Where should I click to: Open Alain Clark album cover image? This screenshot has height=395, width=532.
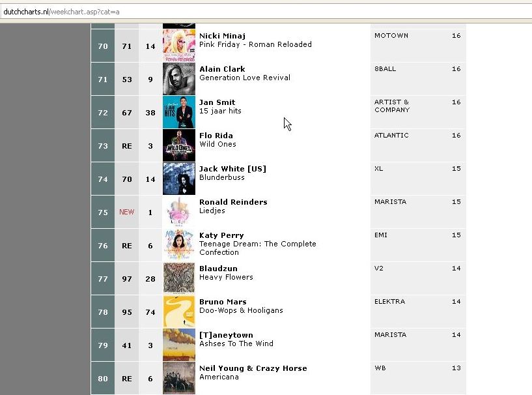178,79
